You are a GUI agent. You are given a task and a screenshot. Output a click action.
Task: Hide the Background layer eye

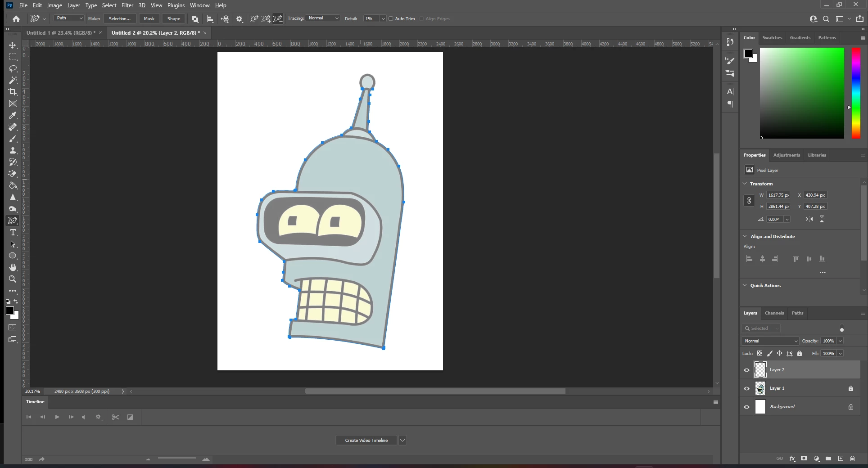(x=747, y=407)
